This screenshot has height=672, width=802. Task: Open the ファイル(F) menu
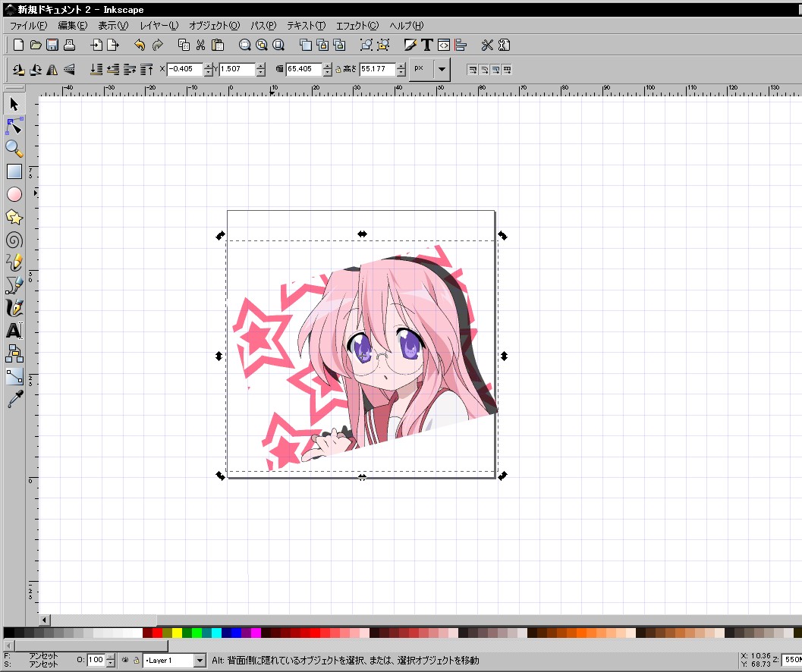29,26
